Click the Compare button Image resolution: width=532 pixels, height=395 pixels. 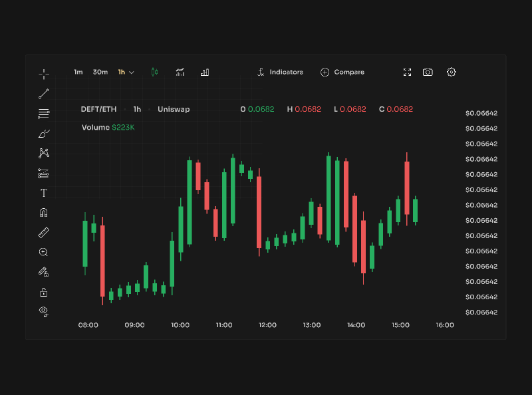(342, 72)
